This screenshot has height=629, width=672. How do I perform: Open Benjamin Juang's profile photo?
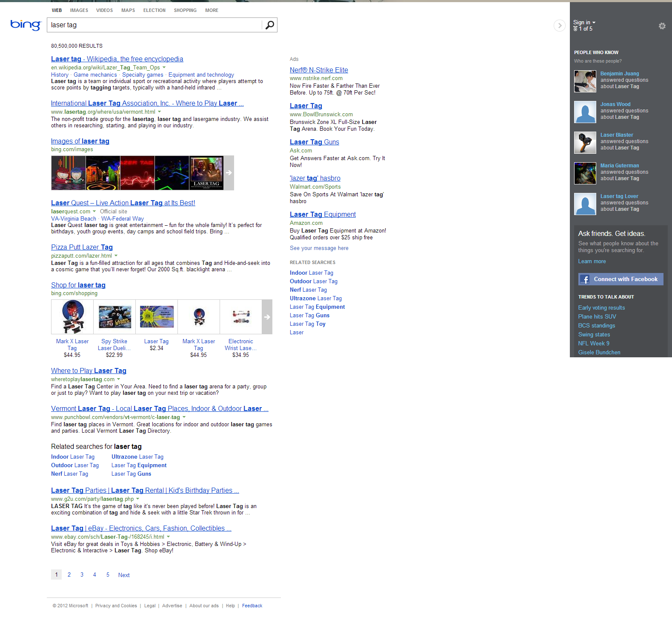tap(585, 81)
